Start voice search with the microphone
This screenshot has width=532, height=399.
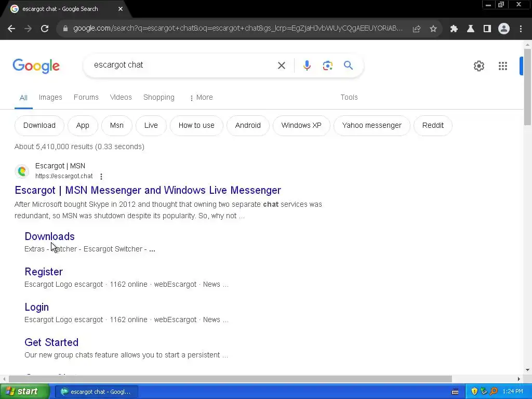(x=307, y=65)
